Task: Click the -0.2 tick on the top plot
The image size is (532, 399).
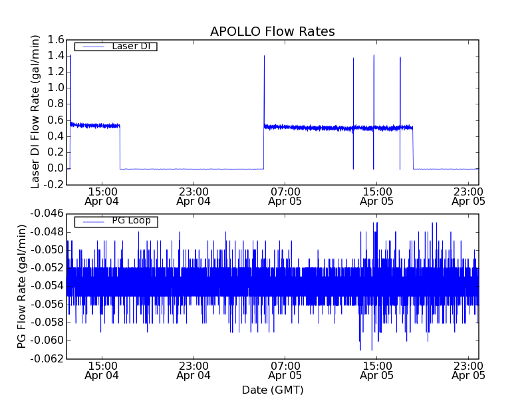Action: click(x=53, y=184)
